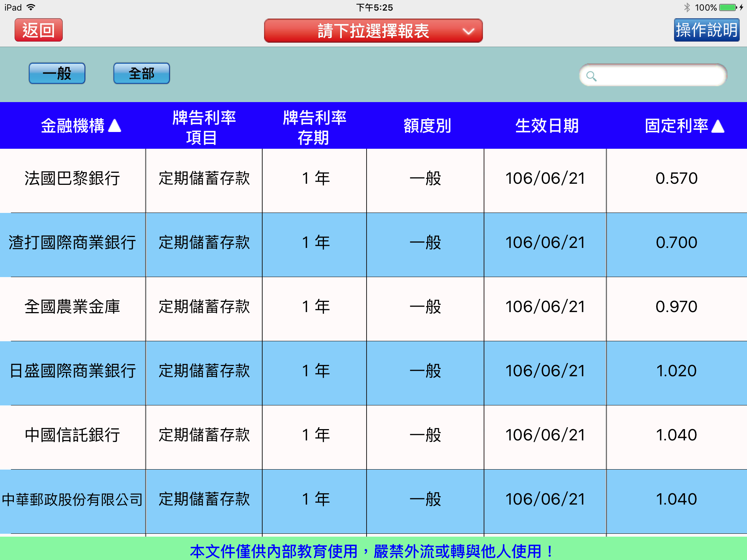747x560 pixels.
Task: Tap the Bluetooth status icon
Action: point(687,7)
